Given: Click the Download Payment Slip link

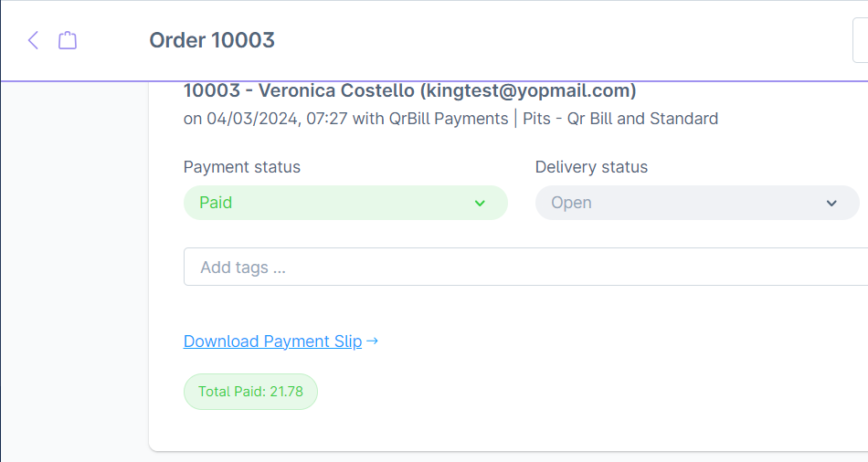Looking at the screenshot, I should 272,341.
